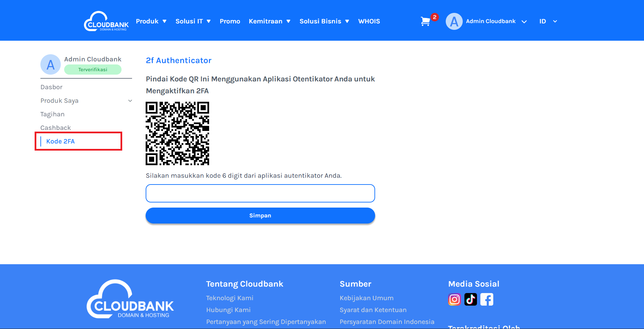Open Cloudbank's TikTok page icon
Viewport: 644px width, 329px height.
click(471, 299)
